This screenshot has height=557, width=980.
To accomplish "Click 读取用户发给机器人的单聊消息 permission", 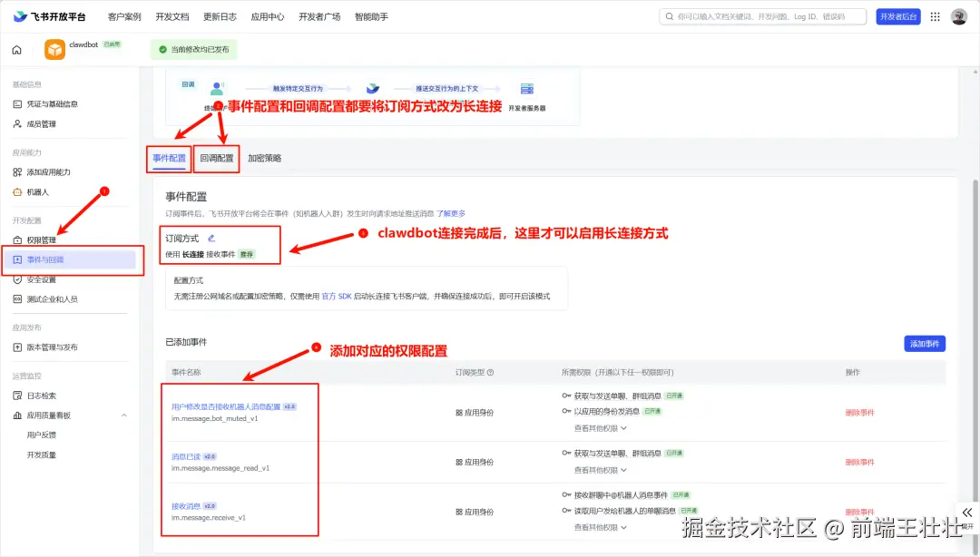I will [624, 511].
